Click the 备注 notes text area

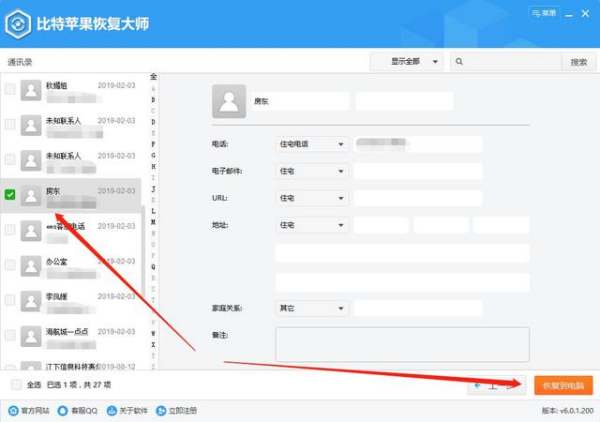[403, 344]
